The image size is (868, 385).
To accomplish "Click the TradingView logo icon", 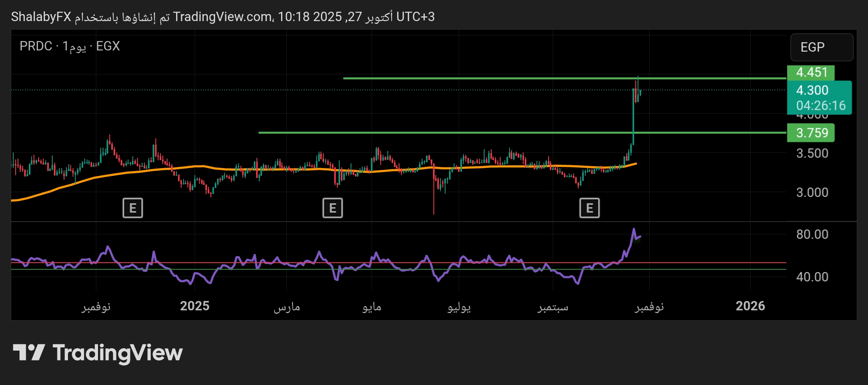I will [29, 353].
